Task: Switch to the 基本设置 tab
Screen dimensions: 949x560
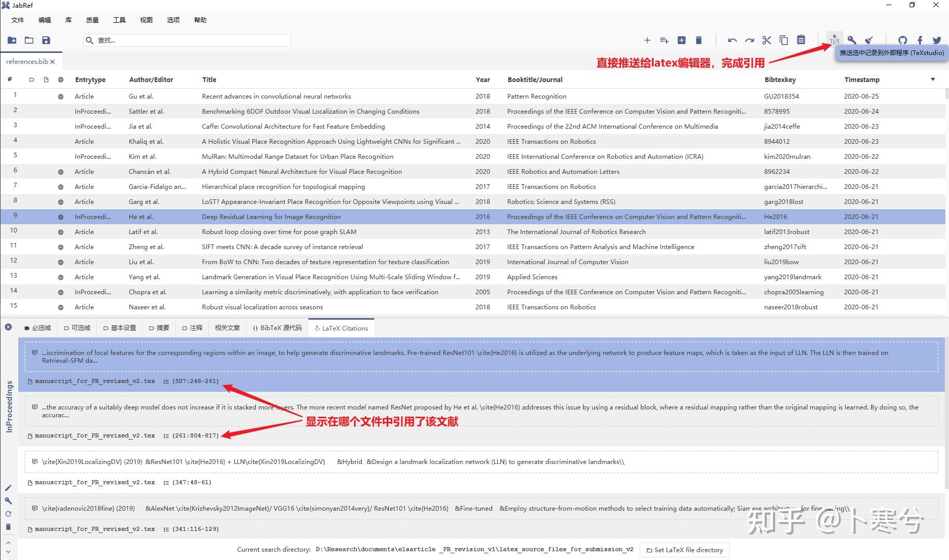Action: [x=119, y=328]
